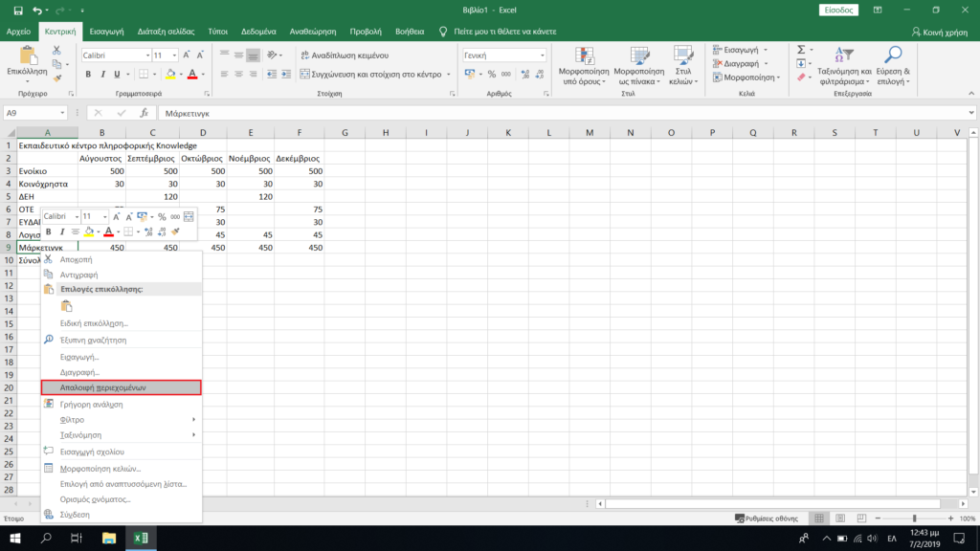Click the Excel icon on the taskbar
980x551 pixels.
tap(141, 538)
